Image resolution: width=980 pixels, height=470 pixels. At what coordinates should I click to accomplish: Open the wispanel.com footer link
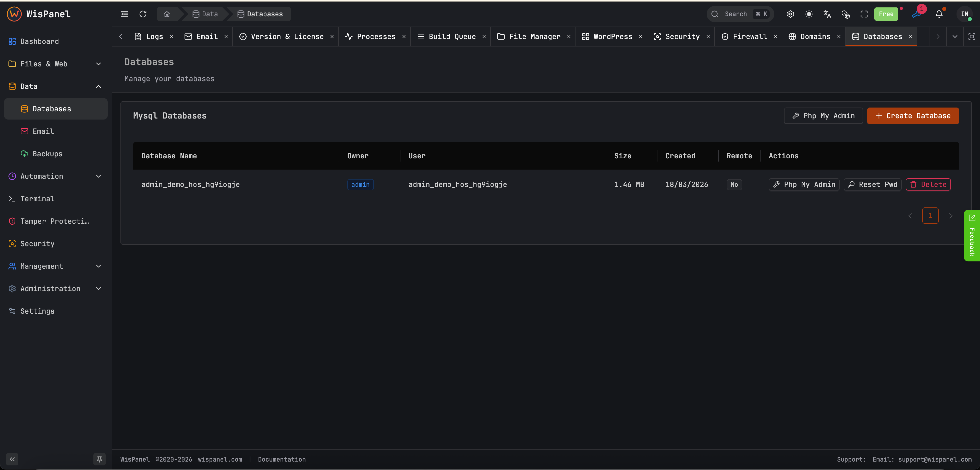tap(220, 459)
